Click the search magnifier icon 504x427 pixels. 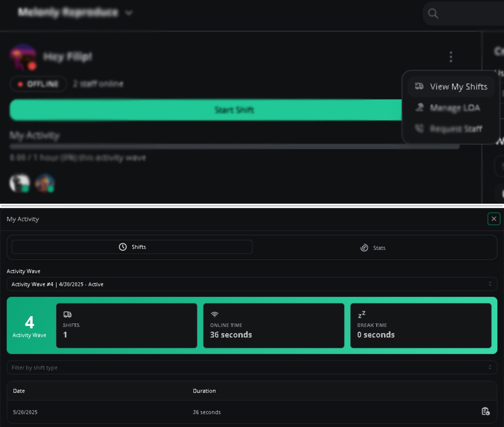point(433,13)
